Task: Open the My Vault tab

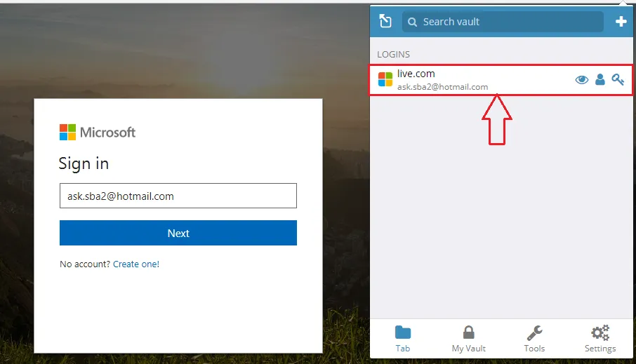Action: (x=468, y=339)
